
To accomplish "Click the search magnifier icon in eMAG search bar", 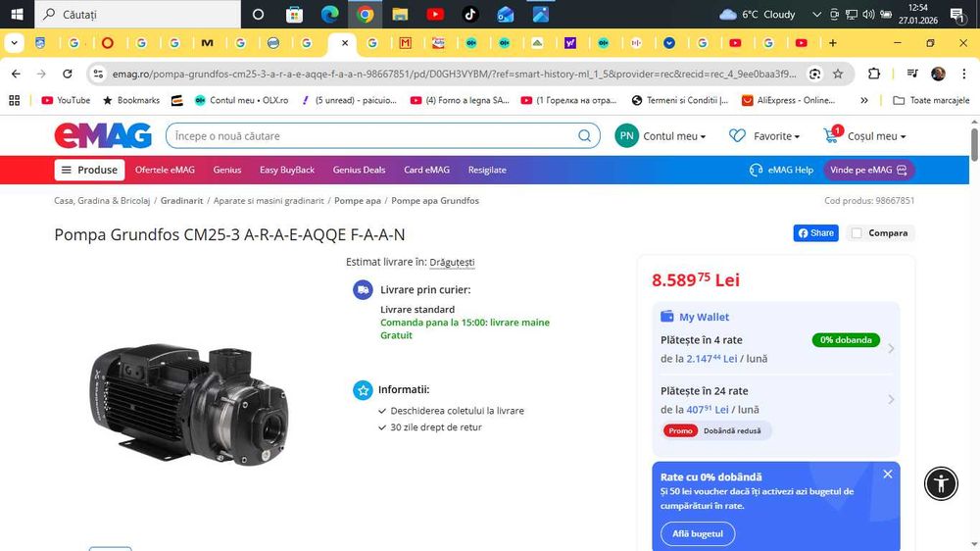I will pyautogui.click(x=584, y=135).
